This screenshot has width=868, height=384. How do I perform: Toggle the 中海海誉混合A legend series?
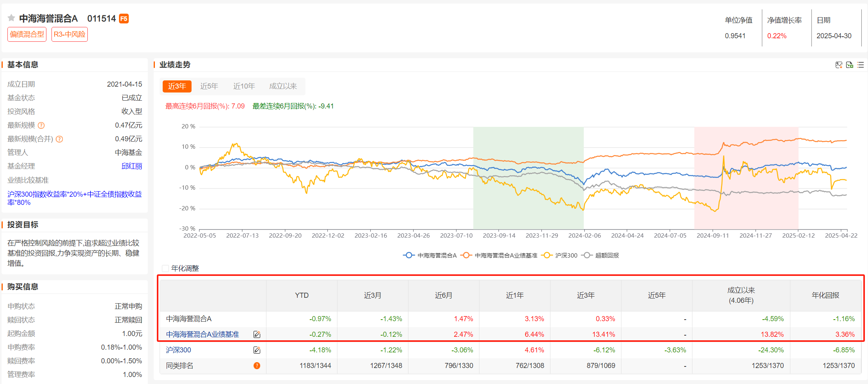click(430, 255)
